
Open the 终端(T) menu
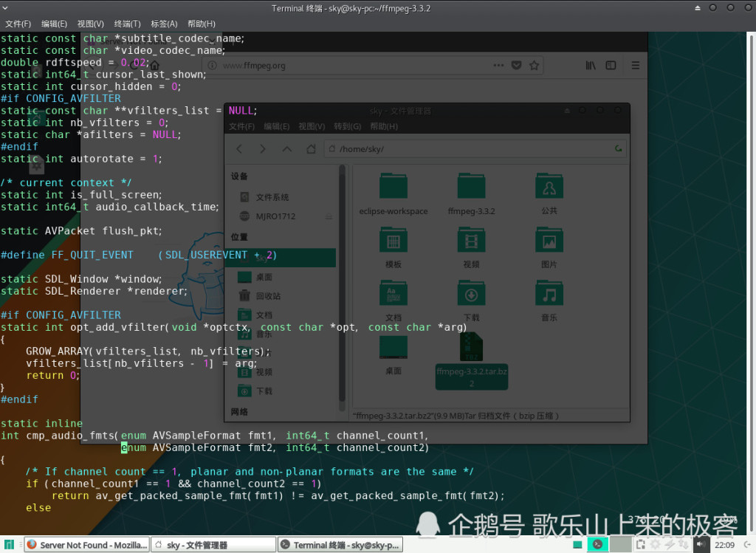point(127,24)
